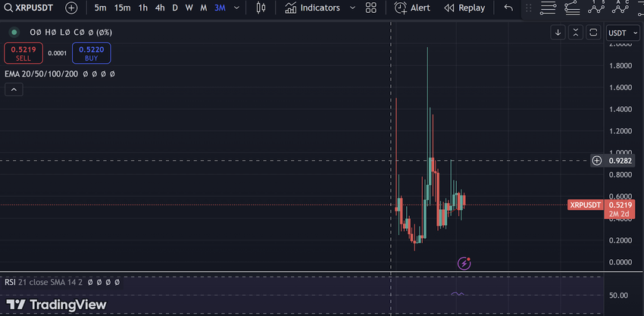Open the purple lightning event marker
Image resolution: width=644 pixels, height=316 pixels.
[464, 263]
